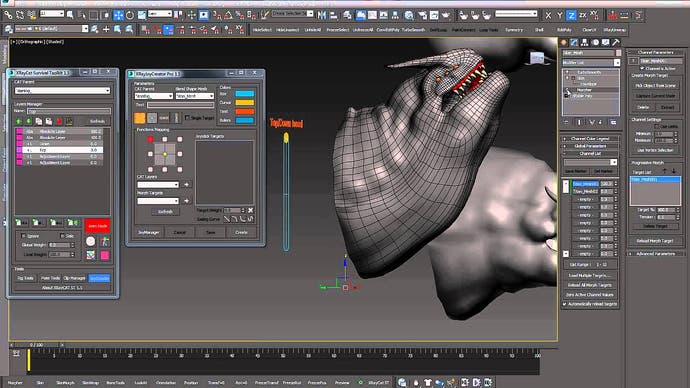Image resolution: width=690 pixels, height=388 pixels.
Task: Add layer with first green plus icon
Action: click(x=18, y=121)
